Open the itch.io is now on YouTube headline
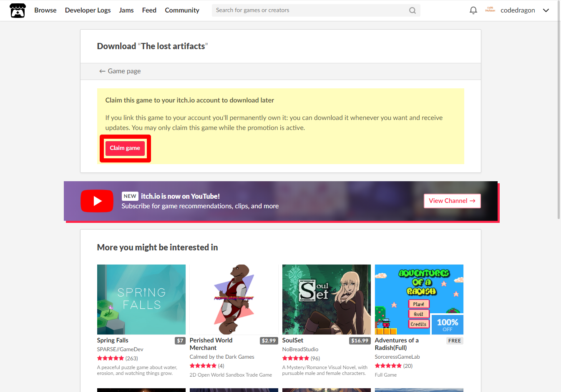This screenshot has height=392, width=561. pos(180,196)
